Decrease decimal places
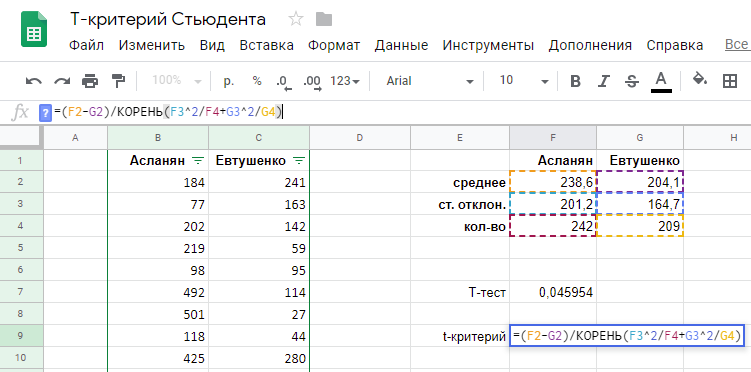Viewport: 751px width, 372px height. 284,82
